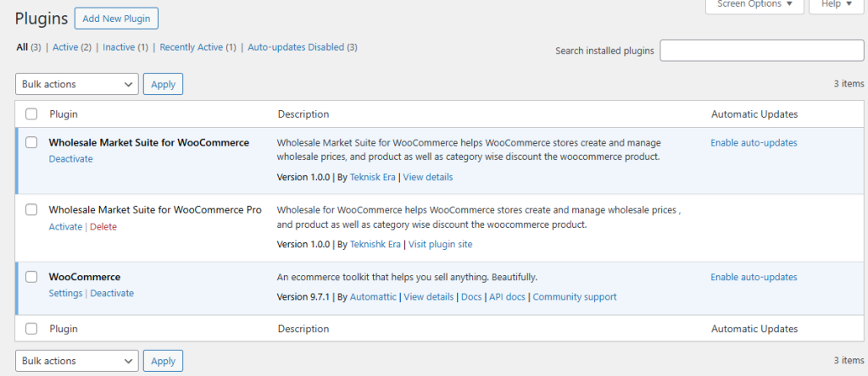Tick the WooCommerce plugin checkbox
The height and width of the screenshot is (376, 868).
point(31,277)
